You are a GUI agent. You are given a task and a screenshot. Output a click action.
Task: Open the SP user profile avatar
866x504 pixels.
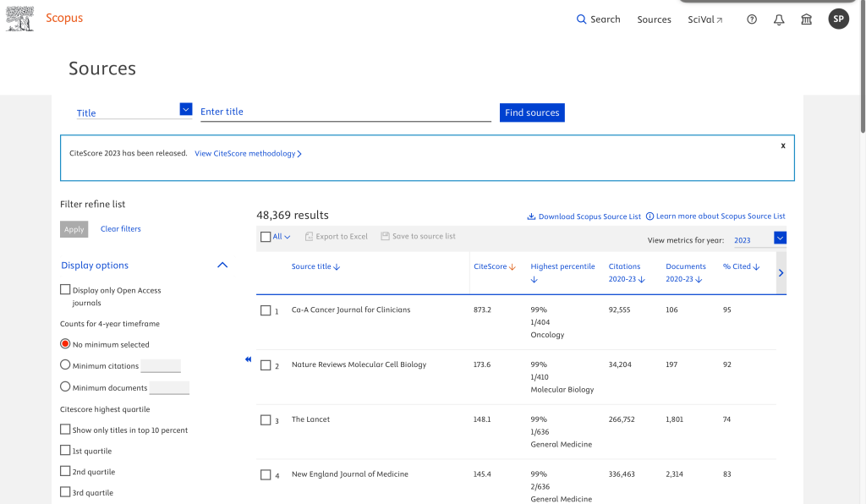click(x=838, y=19)
